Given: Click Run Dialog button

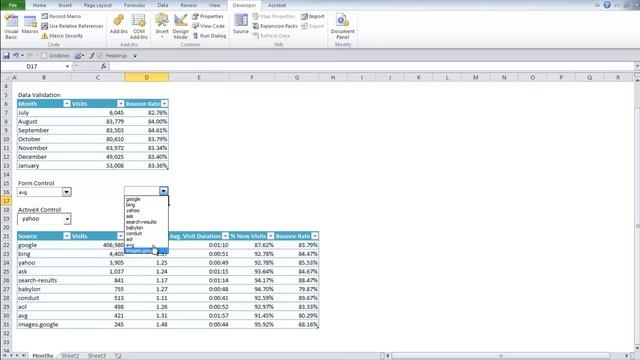Looking at the screenshot, I should tap(209, 36).
